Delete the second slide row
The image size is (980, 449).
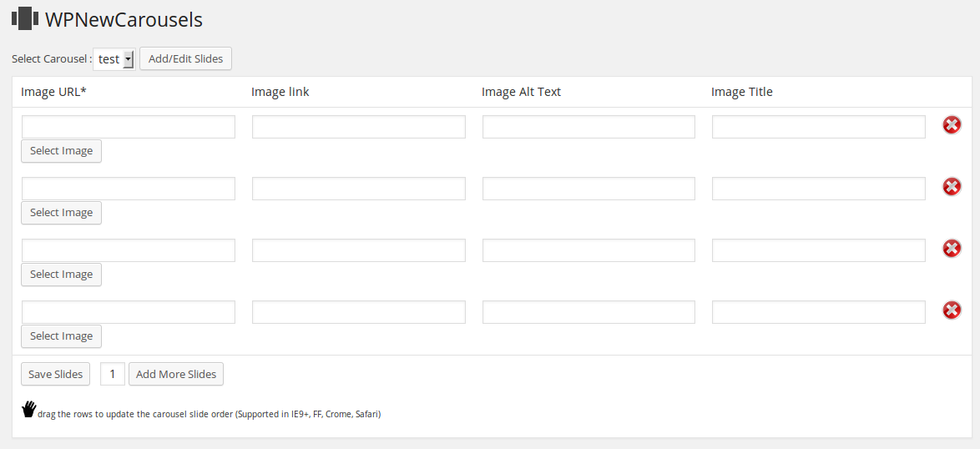click(952, 187)
